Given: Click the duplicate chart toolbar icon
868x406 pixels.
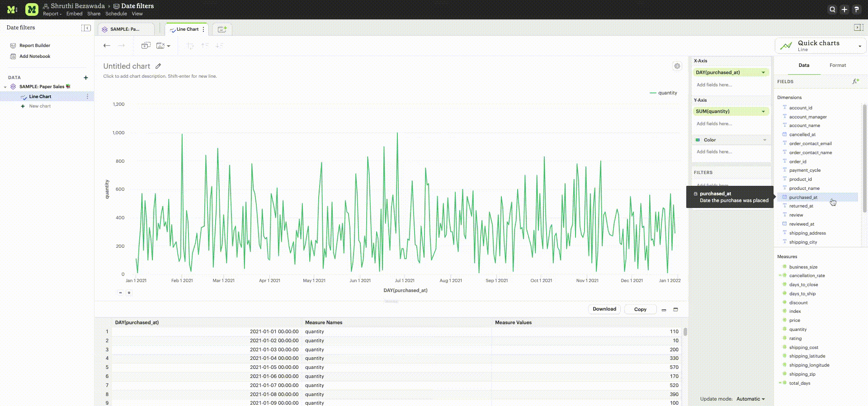Looking at the screenshot, I should coord(146,46).
